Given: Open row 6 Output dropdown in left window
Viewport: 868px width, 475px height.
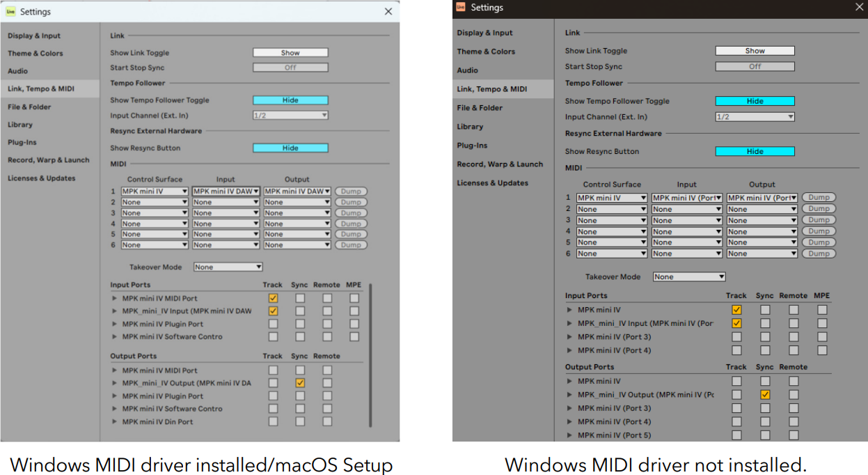Looking at the screenshot, I should point(297,245).
